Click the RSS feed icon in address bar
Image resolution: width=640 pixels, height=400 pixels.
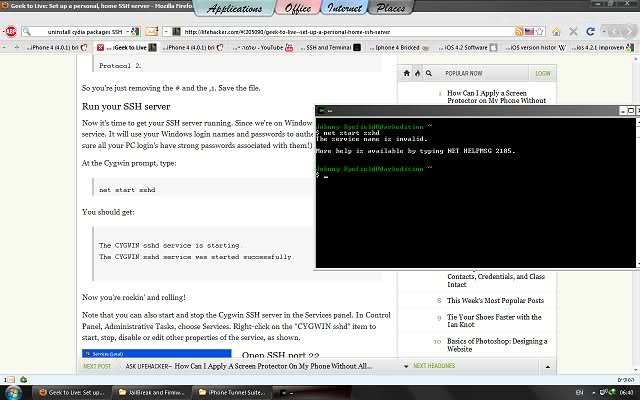(519, 31)
